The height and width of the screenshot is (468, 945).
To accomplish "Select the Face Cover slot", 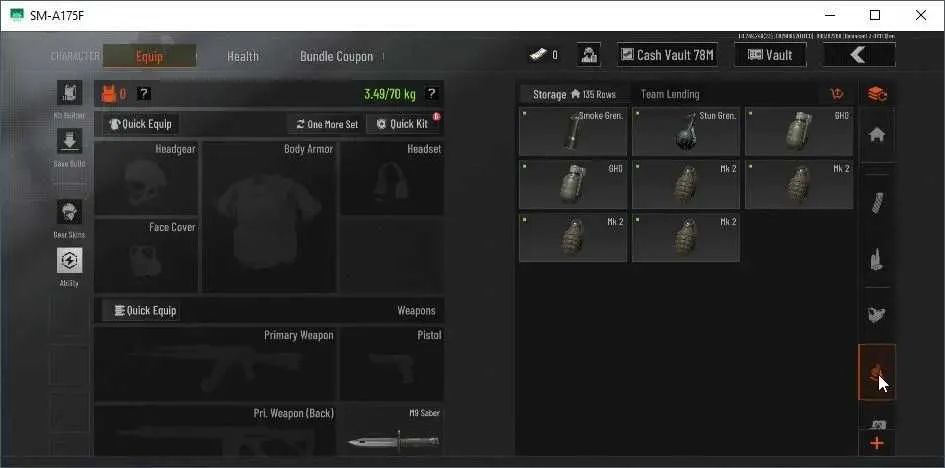I will point(146,256).
